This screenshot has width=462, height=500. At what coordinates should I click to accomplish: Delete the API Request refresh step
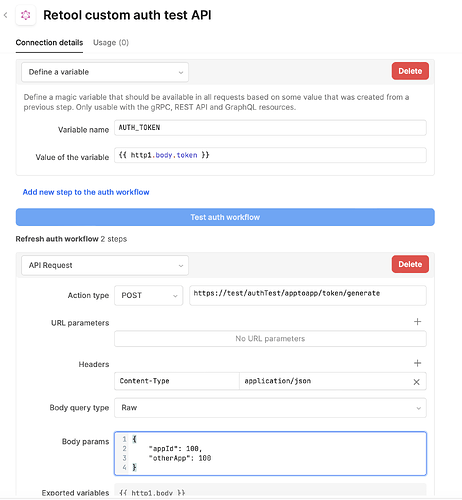click(x=410, y=264)
